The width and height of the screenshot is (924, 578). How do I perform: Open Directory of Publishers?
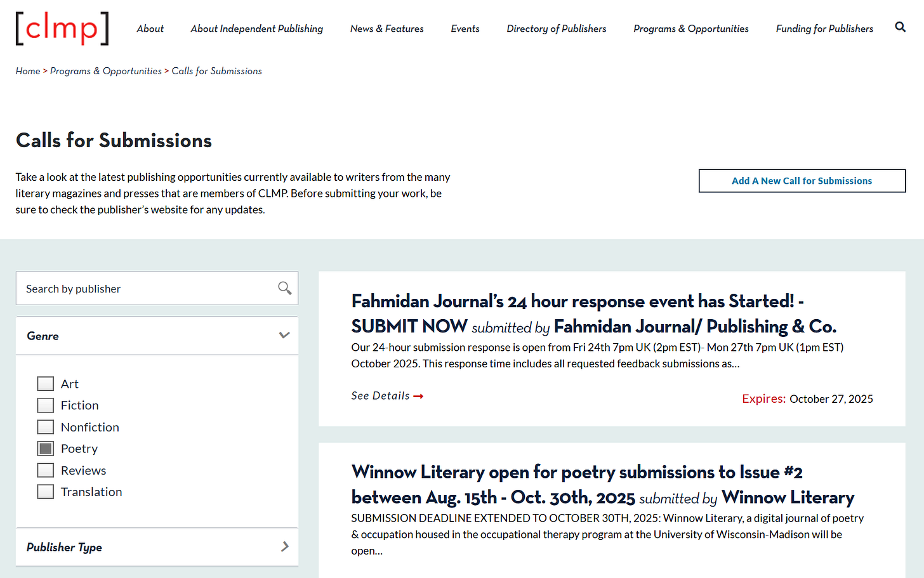[x=557, y=29]
